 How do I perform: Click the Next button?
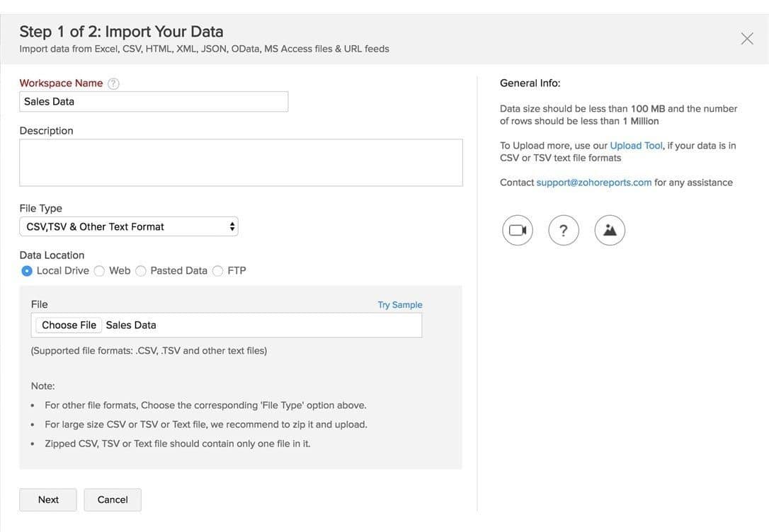coord(48,499)
